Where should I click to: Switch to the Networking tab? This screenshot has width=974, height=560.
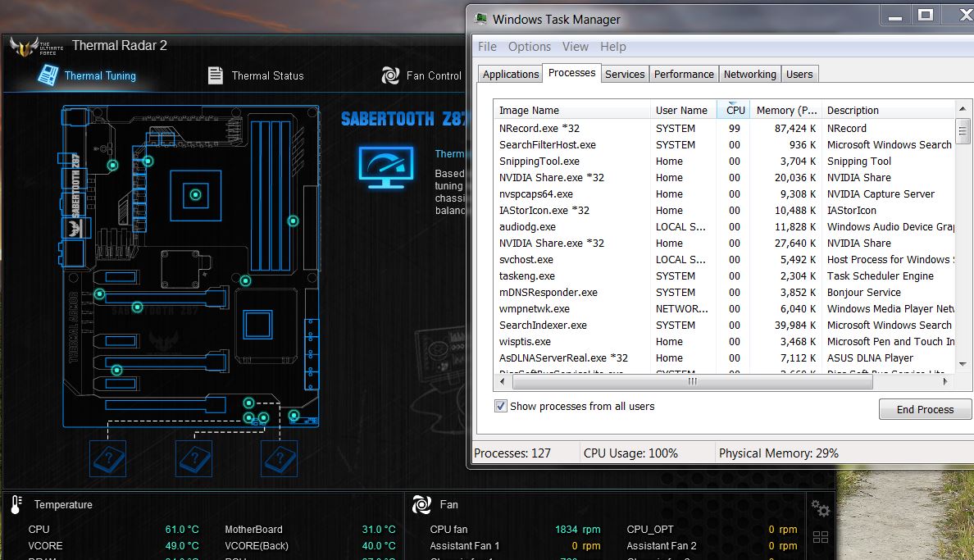[x=749, y=74]
